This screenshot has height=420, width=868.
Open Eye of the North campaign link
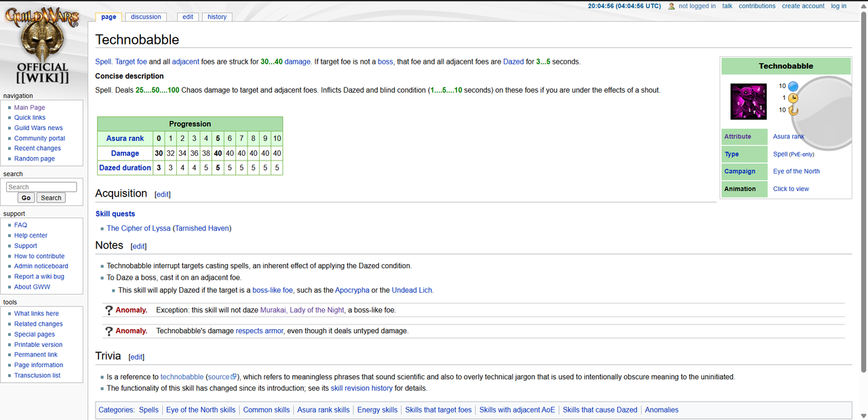(x=796, y=171)
